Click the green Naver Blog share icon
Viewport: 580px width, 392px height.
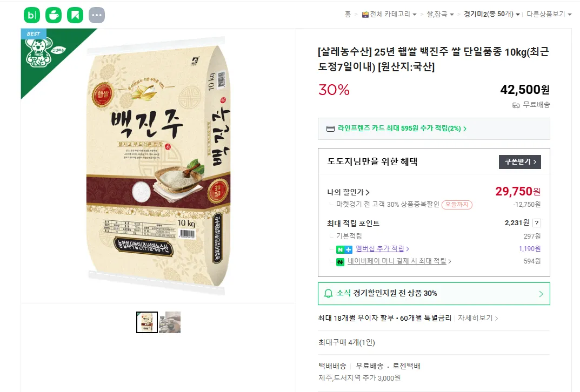(x=32, y=15)
